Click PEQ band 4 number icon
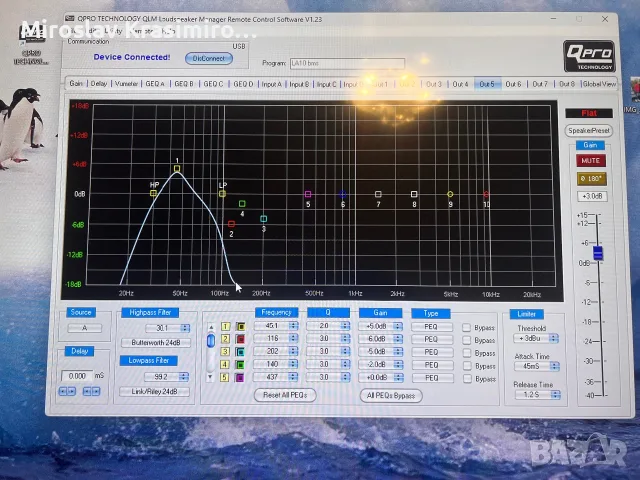This screenshot has height=480, width=640. [225, 364]
